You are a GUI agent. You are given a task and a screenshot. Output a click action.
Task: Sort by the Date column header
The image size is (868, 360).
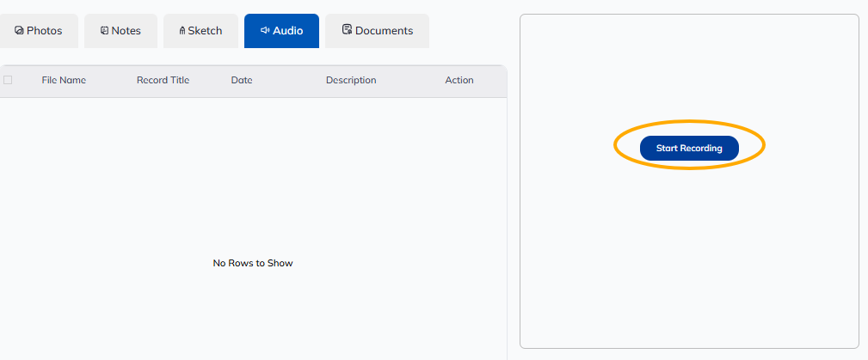242,80
